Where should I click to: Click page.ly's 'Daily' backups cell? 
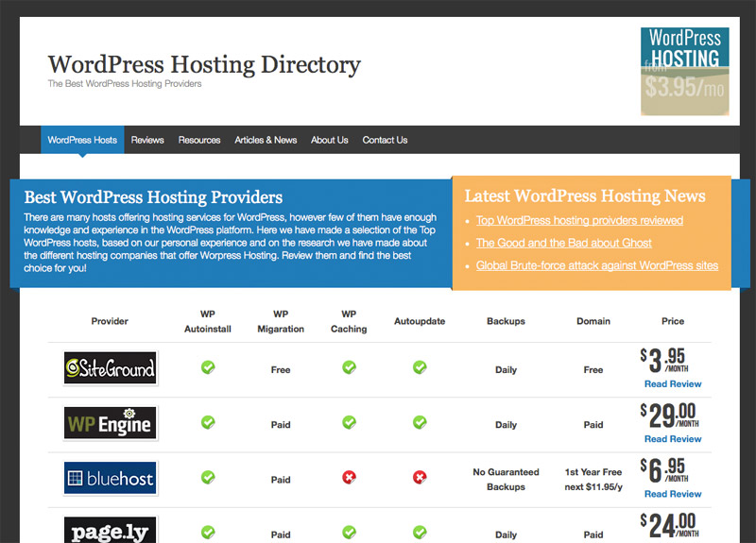coord(506,535)
